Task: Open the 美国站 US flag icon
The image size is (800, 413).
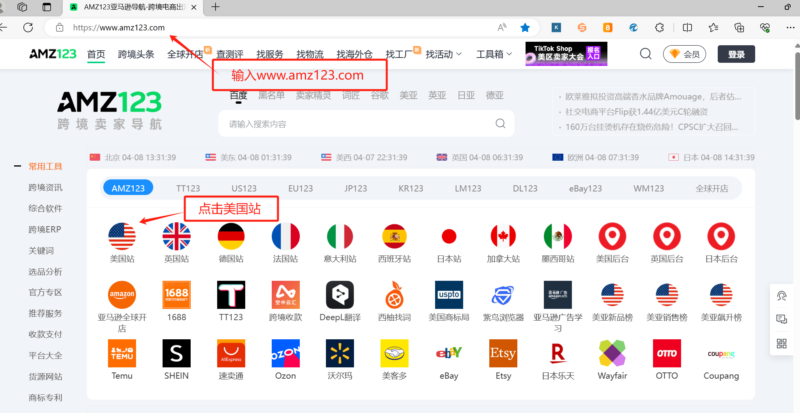Action: (x=122, y=236)
